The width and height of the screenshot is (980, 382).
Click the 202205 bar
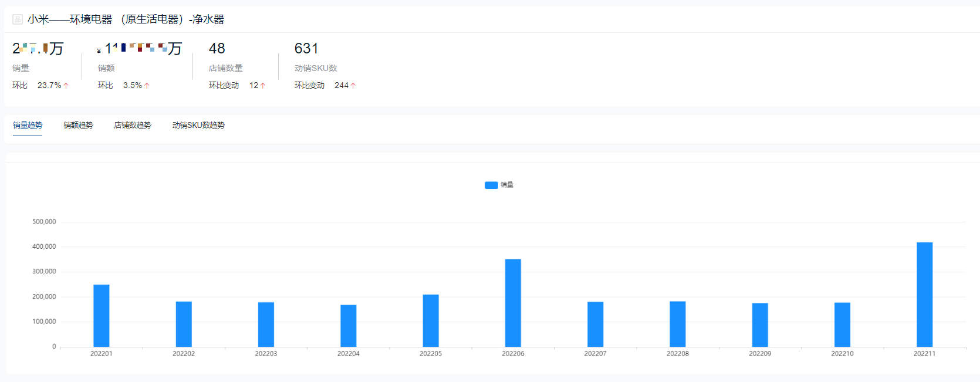coord(431,320)
